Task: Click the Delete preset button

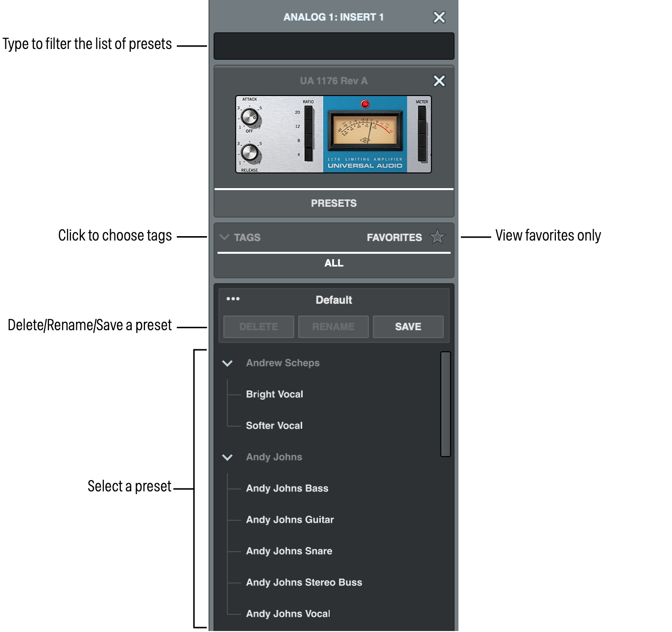Action: point(259,327)
